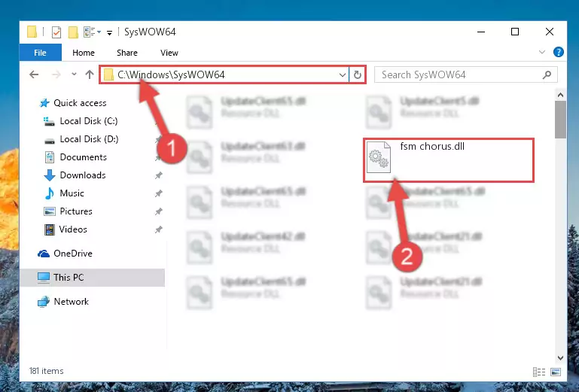Screen dimensions: 579x392
Task: Open the address bar history dropdown
Action: click(x=343, y=75)
